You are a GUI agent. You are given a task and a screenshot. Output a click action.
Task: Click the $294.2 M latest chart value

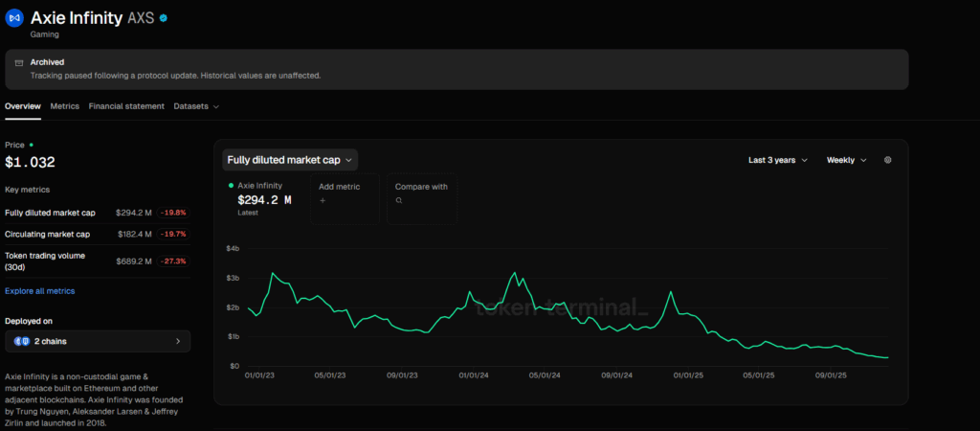264,200
